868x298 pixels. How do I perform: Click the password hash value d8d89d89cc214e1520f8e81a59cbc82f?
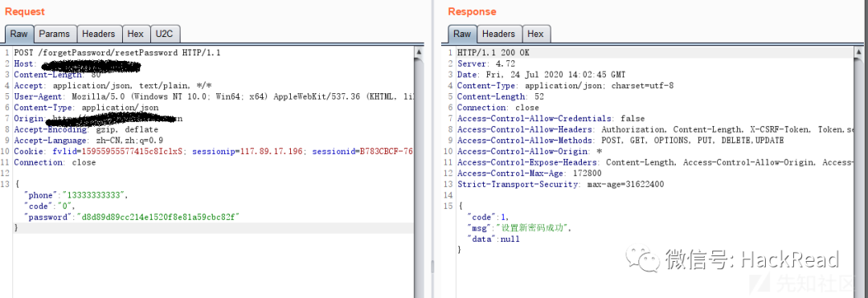158,218
